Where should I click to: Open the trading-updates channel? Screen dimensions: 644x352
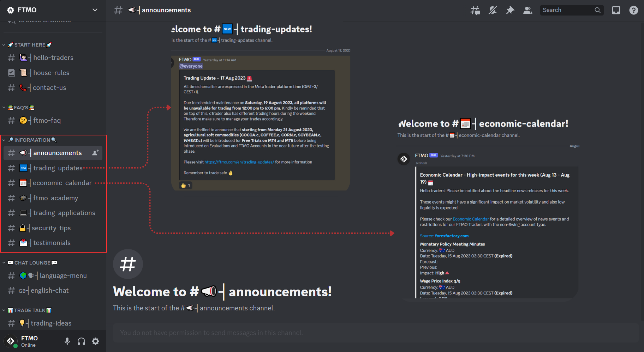(53, 168)
